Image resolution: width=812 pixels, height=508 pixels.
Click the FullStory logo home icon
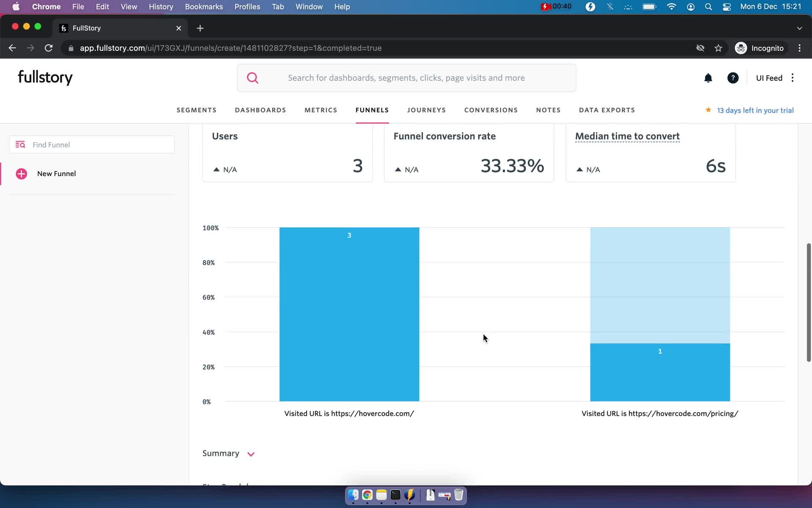click(46, 77)
